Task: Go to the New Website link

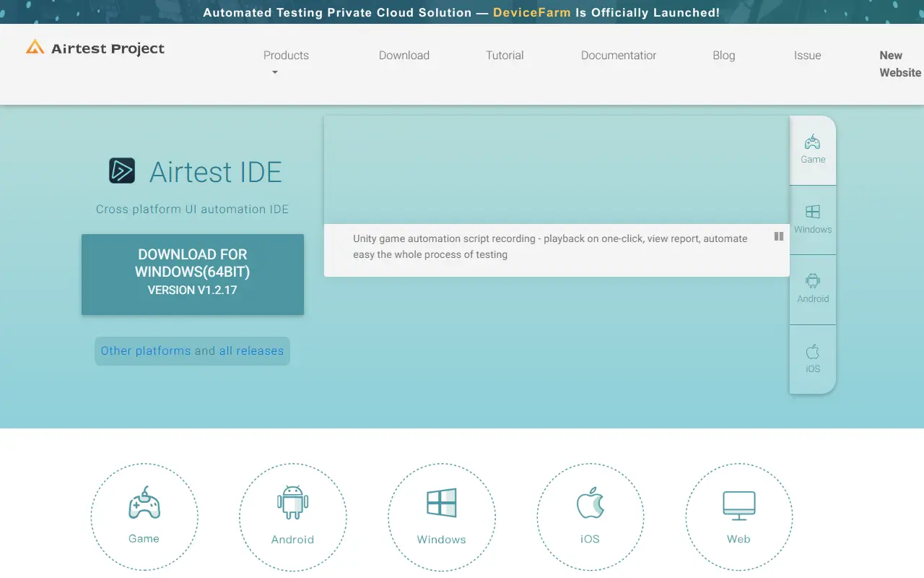Action: tap(900, 64)
